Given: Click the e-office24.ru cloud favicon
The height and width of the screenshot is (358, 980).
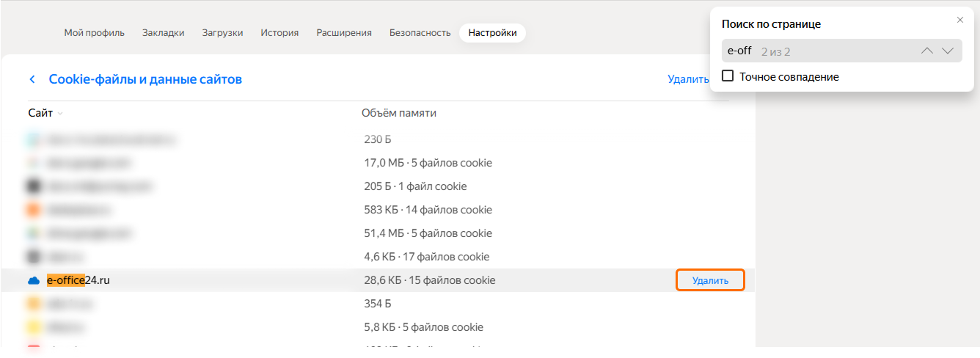Looking at the screenshot, I should pyautogui.click(x=33, y=280).
